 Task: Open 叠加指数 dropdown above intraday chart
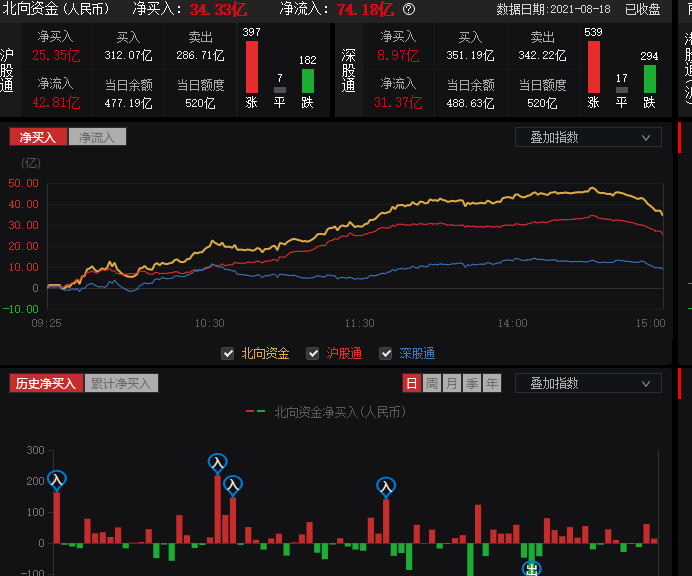coord(588,138)
